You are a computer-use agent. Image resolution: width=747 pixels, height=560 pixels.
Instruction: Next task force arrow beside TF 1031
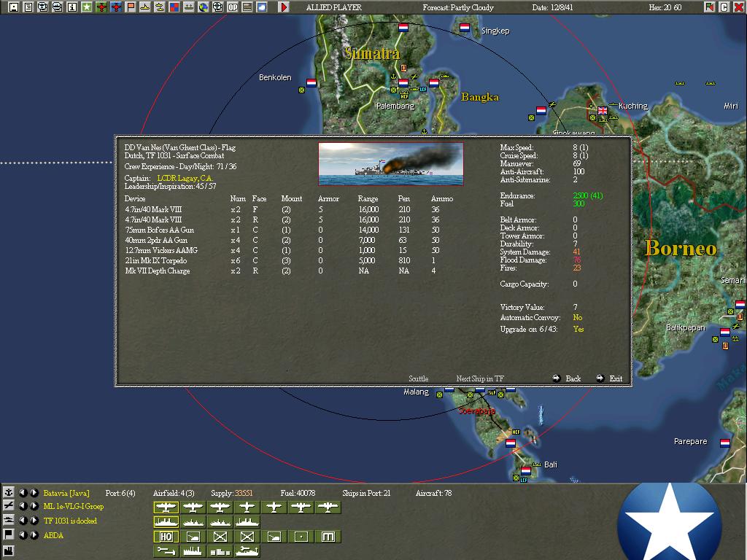pos(34,521)
